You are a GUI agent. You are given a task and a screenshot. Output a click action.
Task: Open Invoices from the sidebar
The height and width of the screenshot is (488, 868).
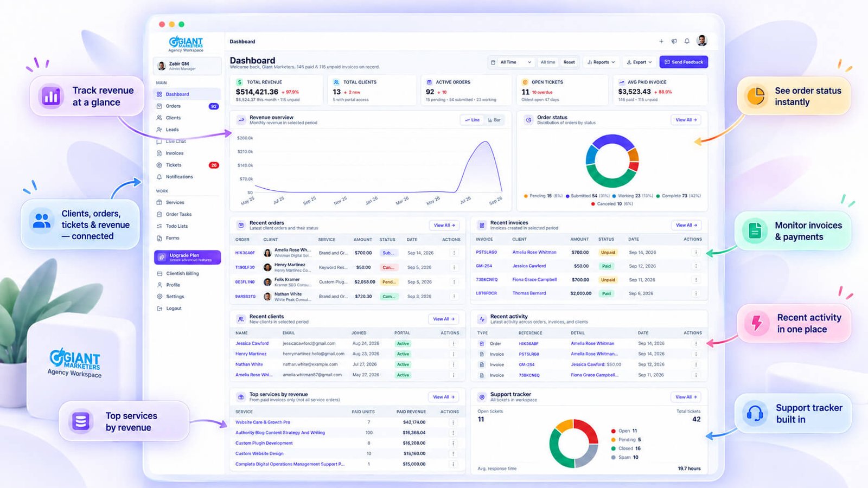[187, 153]
